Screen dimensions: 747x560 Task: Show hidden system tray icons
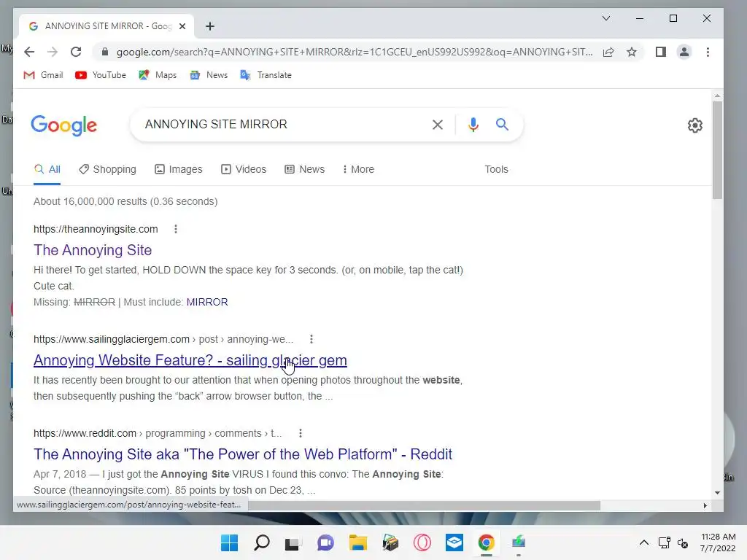643,542
